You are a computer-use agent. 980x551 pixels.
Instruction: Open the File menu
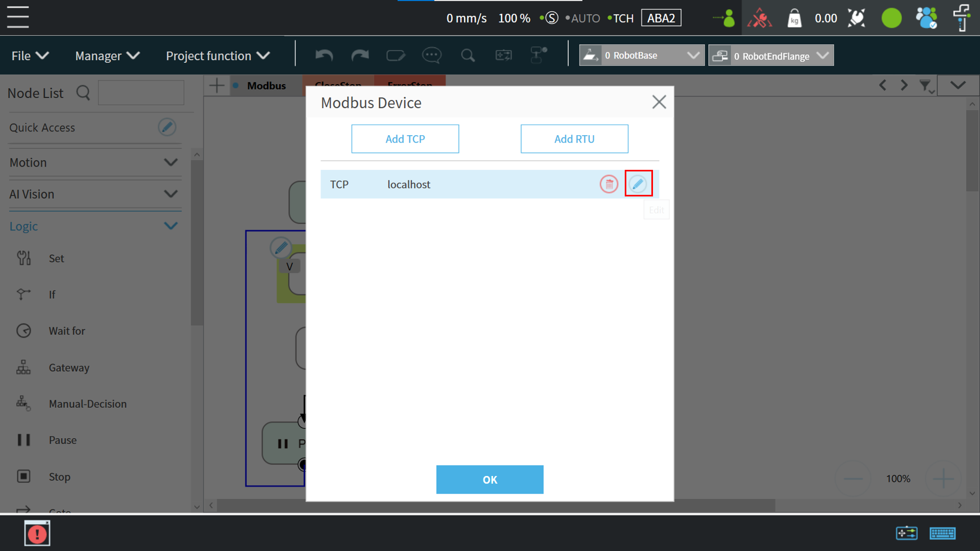tap(30, 55)
